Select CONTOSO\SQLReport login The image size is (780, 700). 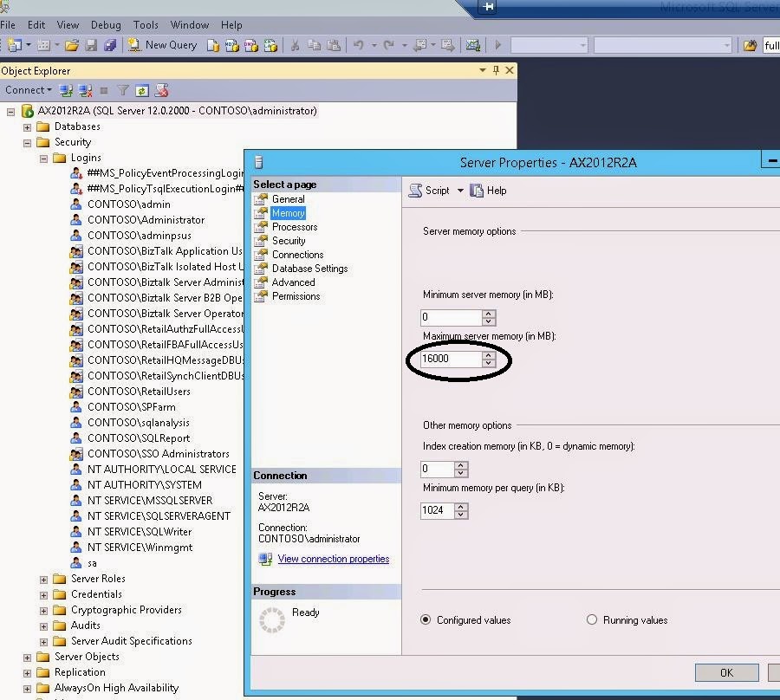click(139, 438)
